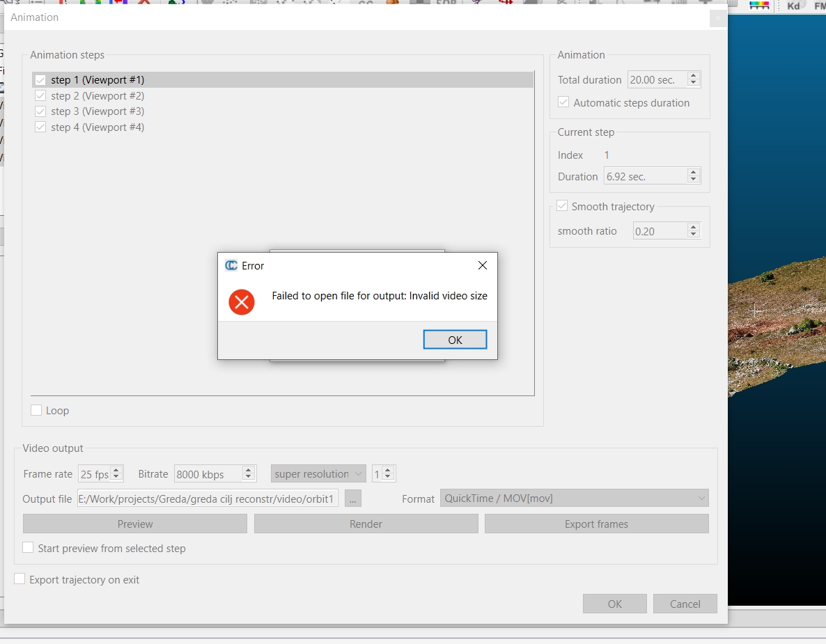Screen dimensions: 826x644
Task: Click the Export frames button
Action: [596, 524]
